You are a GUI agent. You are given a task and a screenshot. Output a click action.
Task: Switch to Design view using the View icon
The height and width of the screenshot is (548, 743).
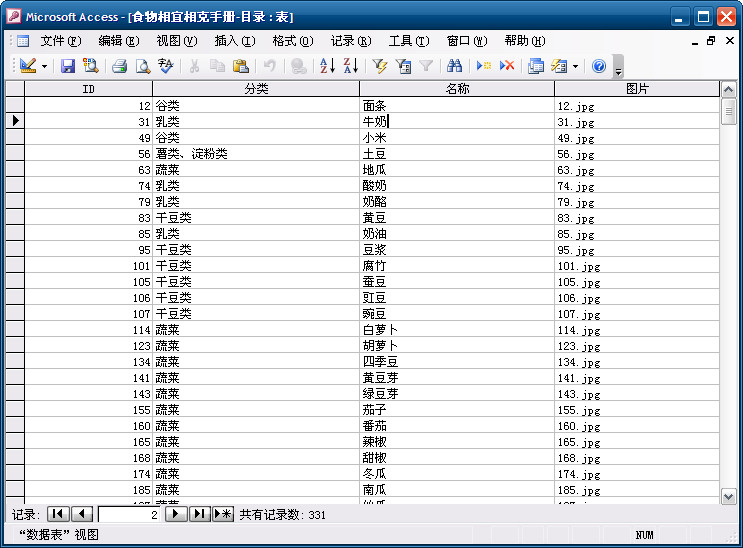click(x=28, y=66)
